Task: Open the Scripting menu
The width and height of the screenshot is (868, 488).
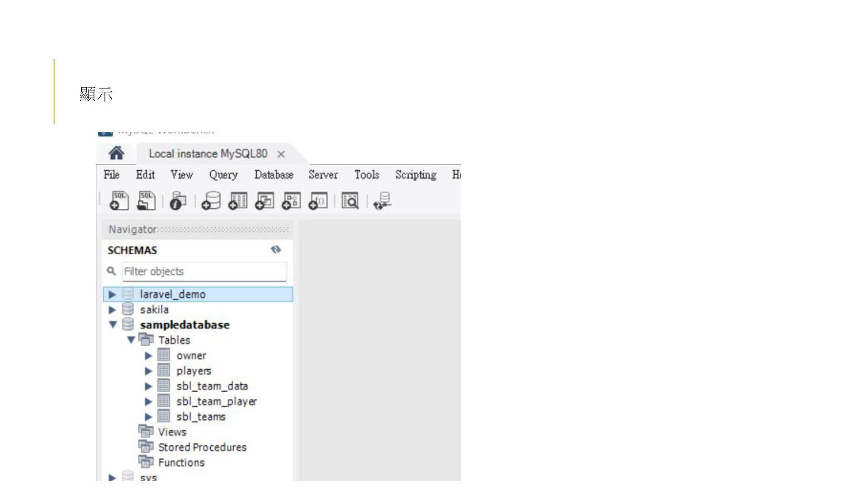Action: [x=416, y=175]
